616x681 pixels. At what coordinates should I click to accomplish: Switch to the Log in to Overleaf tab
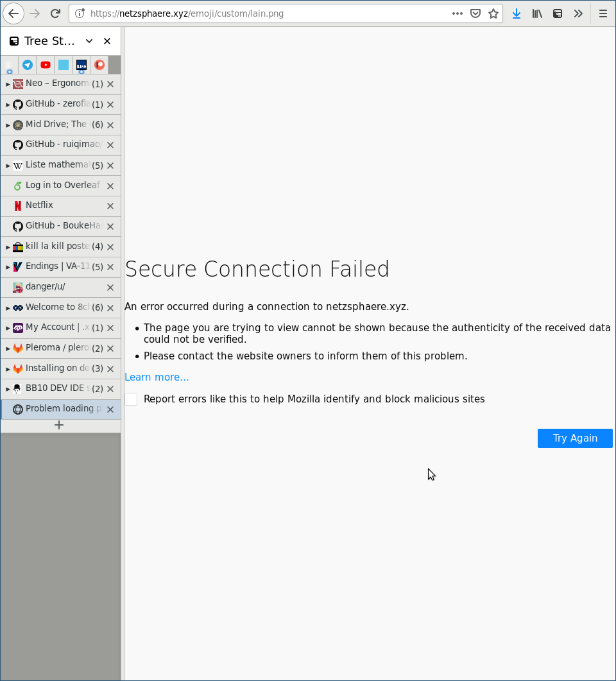(58, 185)
